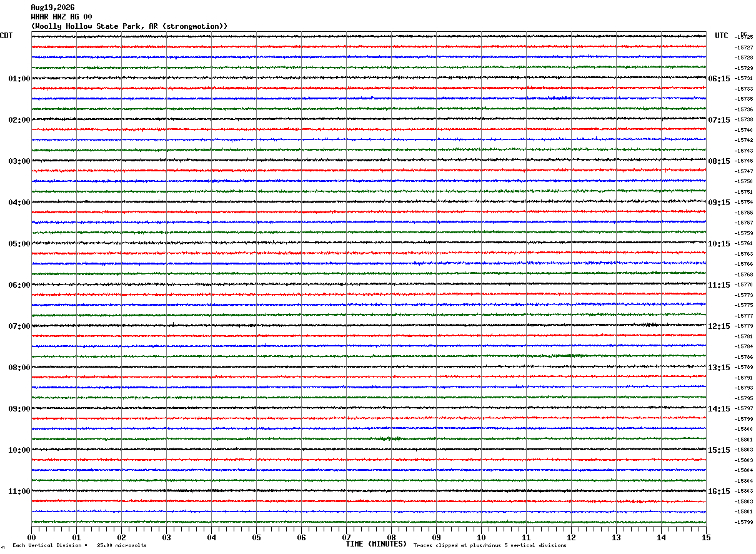Click minute 08 on the time axis

tap(392, 537)
